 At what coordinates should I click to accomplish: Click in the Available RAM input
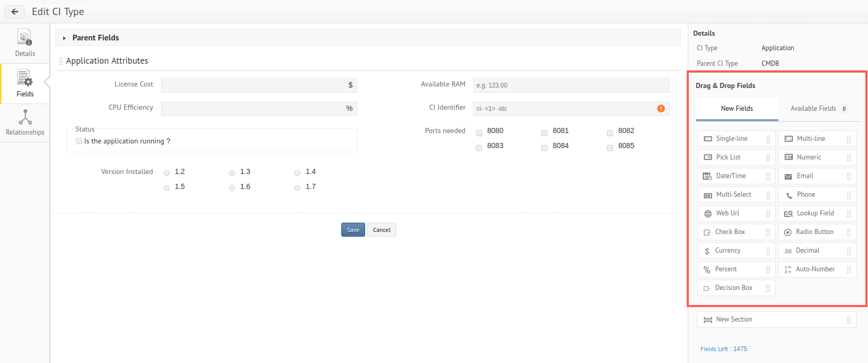pyautogui.click(x=571, y=85)
